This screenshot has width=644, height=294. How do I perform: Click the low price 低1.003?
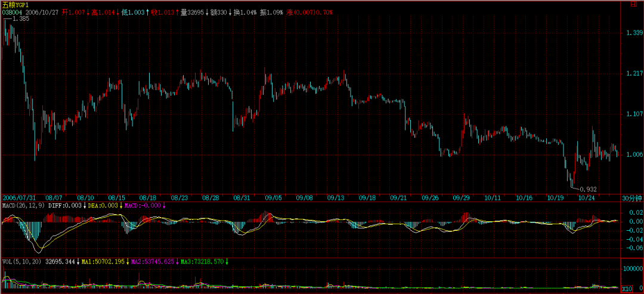coord(133,13)
